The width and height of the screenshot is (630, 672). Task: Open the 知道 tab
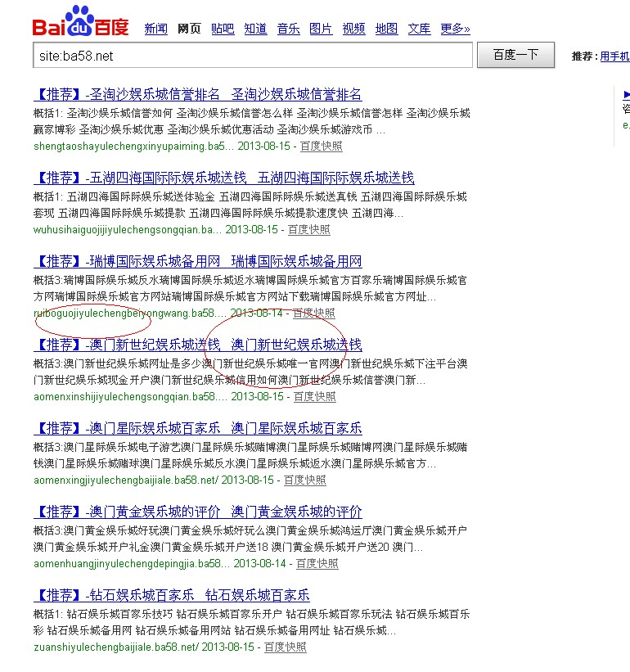[256, 29]
